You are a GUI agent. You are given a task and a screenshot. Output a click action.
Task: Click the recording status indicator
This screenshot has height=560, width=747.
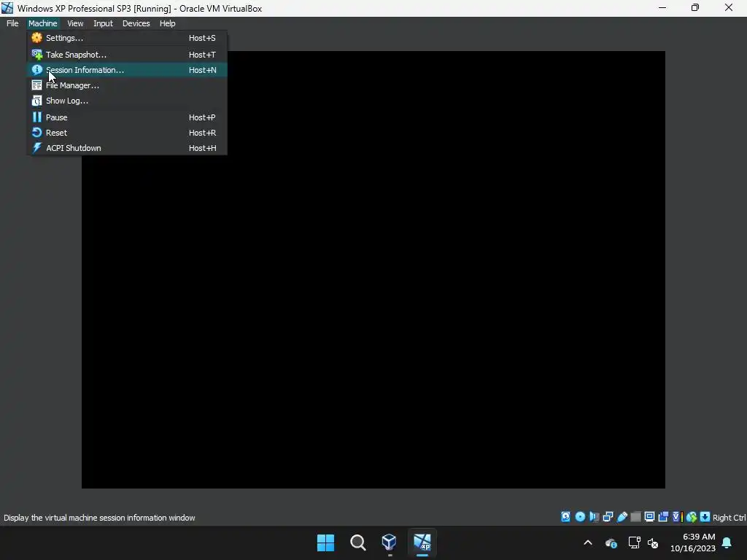663,517
